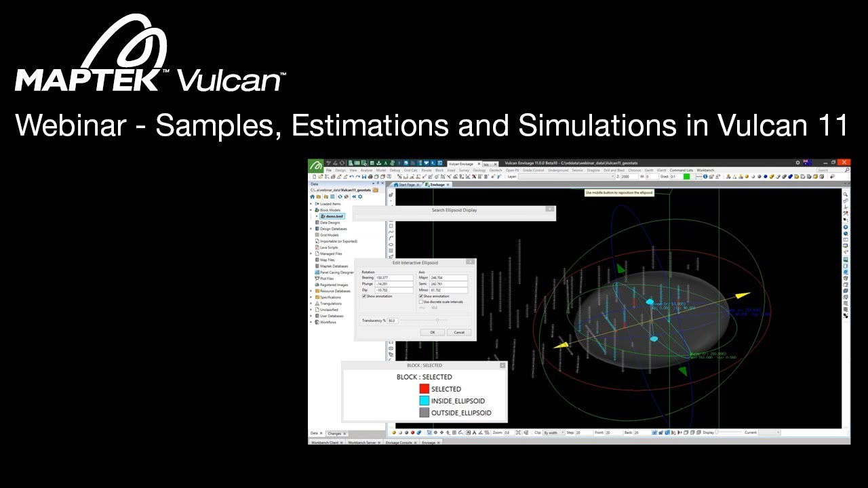Image resolution: width=868 pixels, height=488 pixels.
Task: Click the Undo arrow icon
Action: point(352,177)
